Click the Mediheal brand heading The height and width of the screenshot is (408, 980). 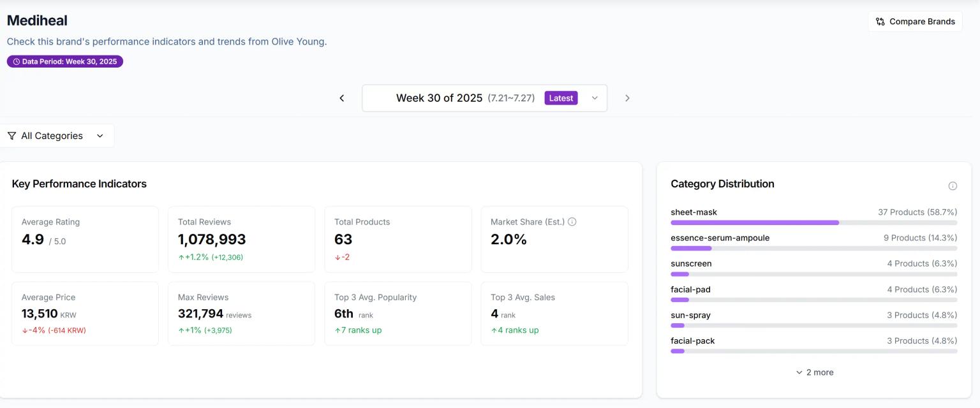[37, 20]
